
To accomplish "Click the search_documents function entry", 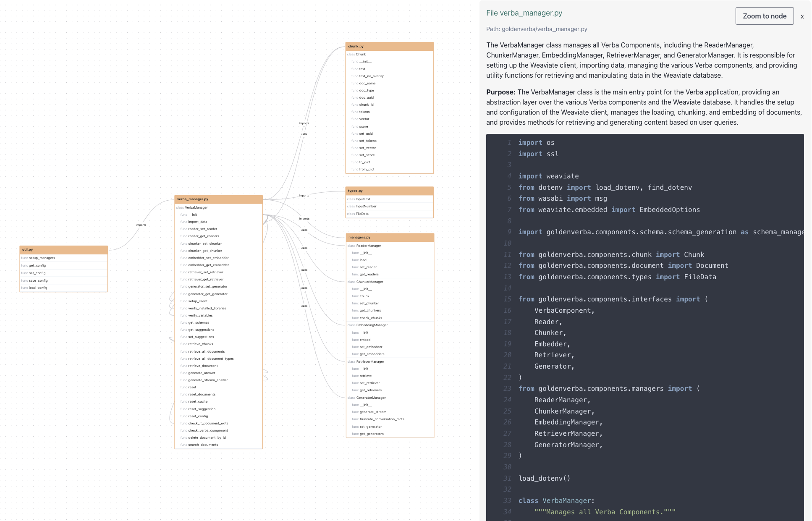I will coord(203,444).
